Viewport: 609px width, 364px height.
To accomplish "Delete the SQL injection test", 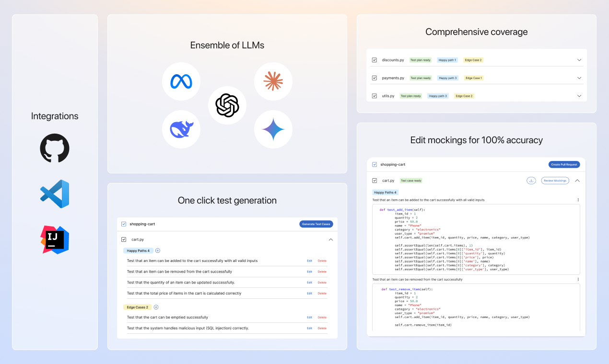I will coord(322,328).
